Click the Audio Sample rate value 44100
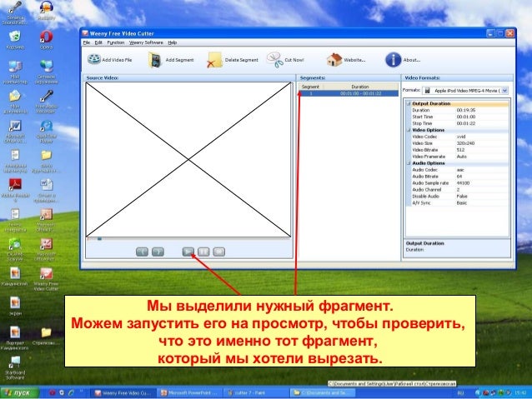 click(x=463, y=183)
